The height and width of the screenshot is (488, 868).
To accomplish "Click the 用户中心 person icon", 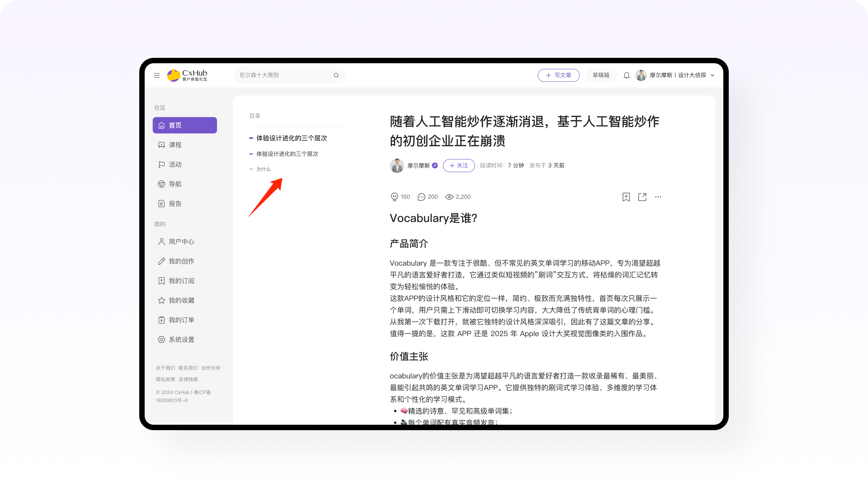I will pyautogui.click(x=162, y=242).
